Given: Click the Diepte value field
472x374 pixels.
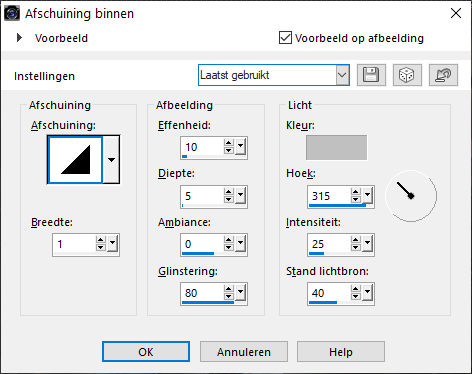Looking at the screenshot, I should point(202,196).
